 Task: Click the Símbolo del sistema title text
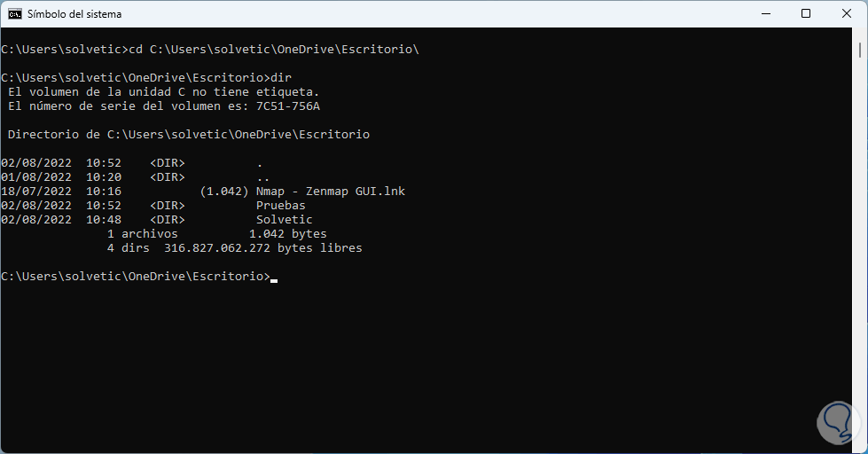point(74,14)
